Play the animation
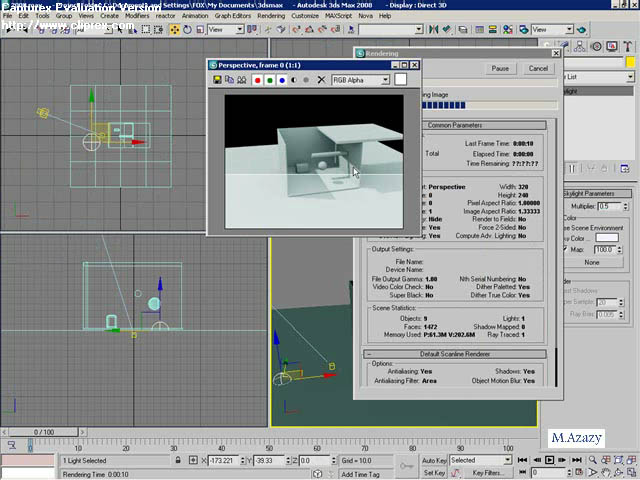The height and width of the screenshot is (480, 640). coord(549,460)
